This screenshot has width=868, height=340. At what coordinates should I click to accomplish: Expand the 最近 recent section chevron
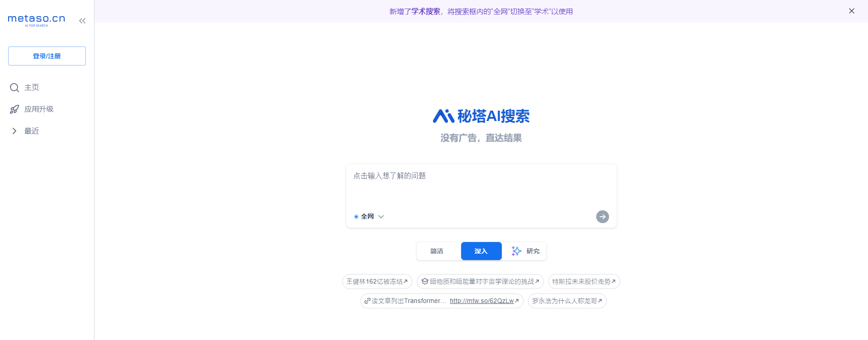(14, 131)
